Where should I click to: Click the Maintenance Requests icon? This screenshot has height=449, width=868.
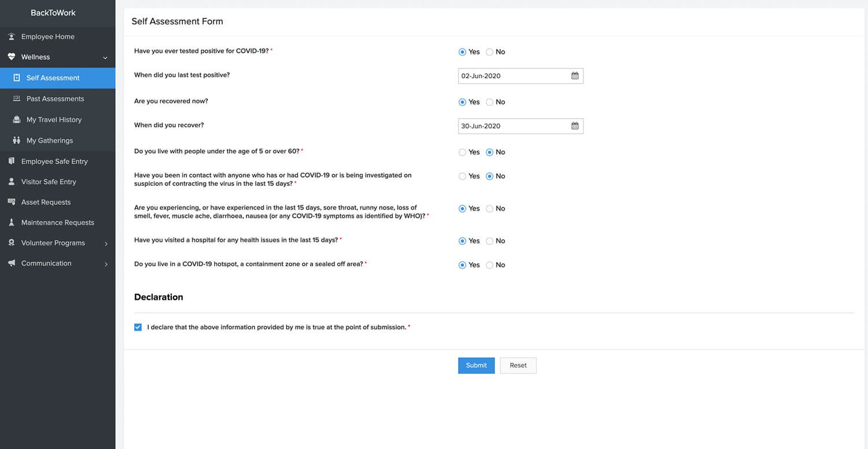pyautogui.click(x=12, y=223)
